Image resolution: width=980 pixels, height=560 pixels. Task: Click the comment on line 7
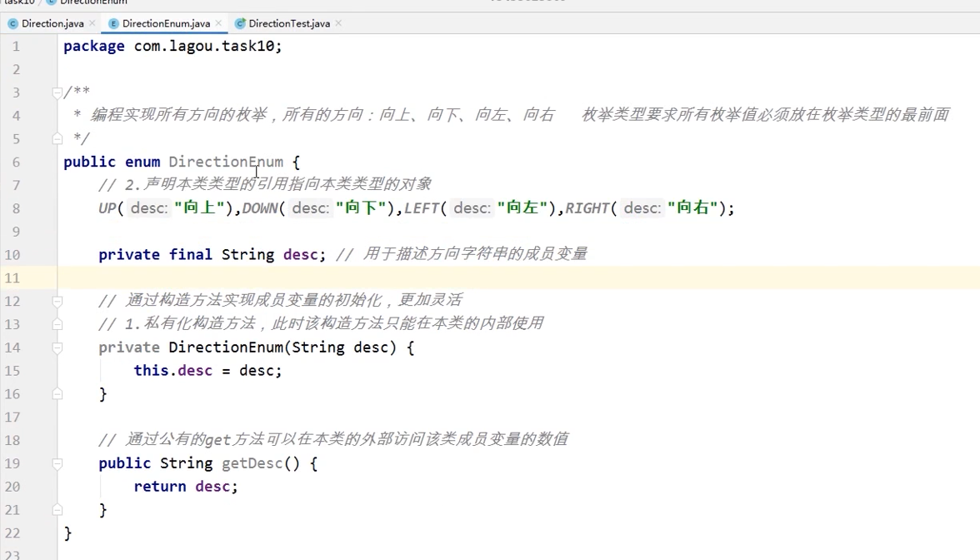[x=265, y=184]
